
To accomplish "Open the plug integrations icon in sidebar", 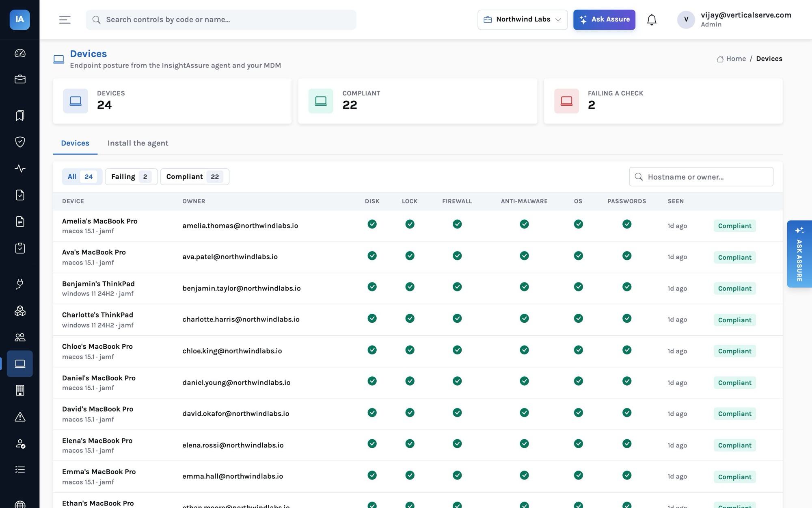I will pos(20,284).
